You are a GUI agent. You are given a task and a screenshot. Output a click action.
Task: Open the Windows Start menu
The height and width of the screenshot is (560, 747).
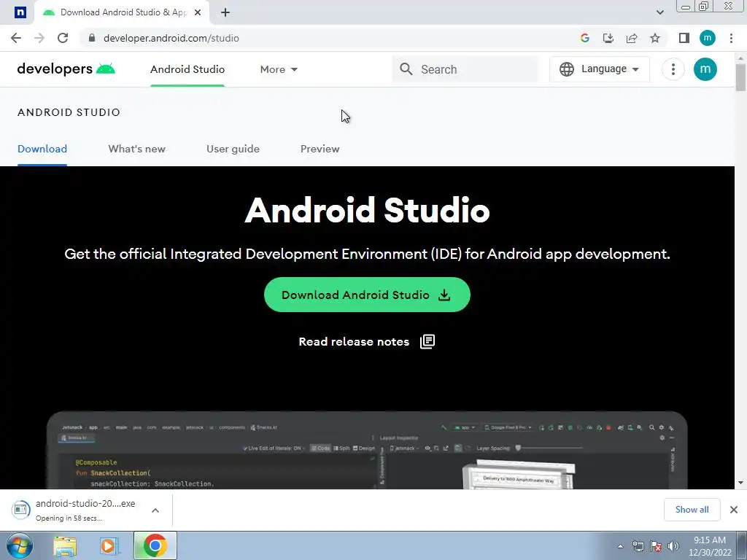tap(20, 545)
